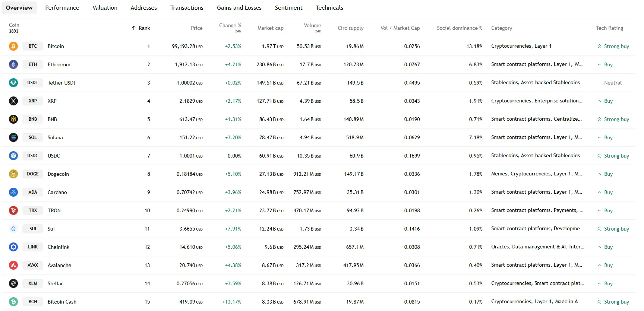Screen dimensions: 644x311
Task: Click the AVAX ticker badge
Action: pyautogui.click(x=33, y=265)
